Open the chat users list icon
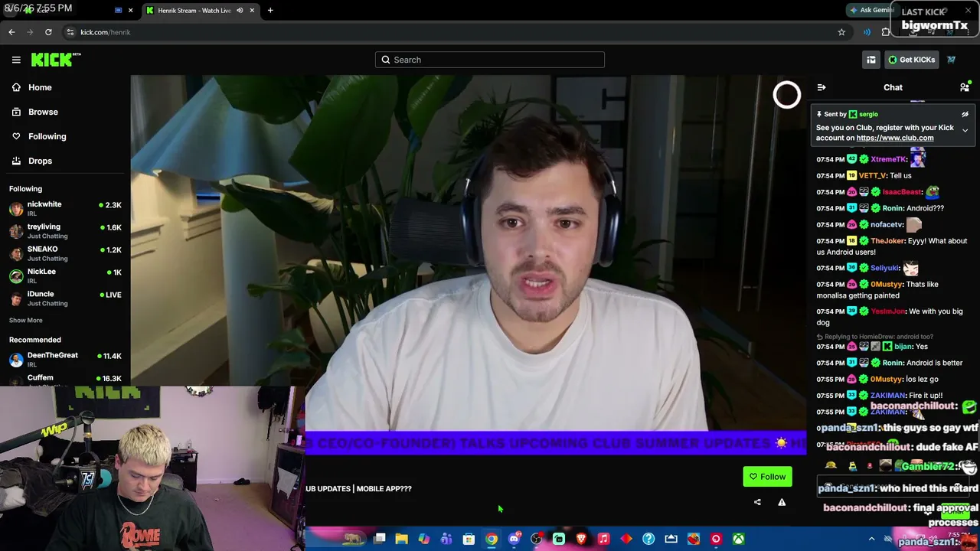980x551 pixels. (965, 87)
